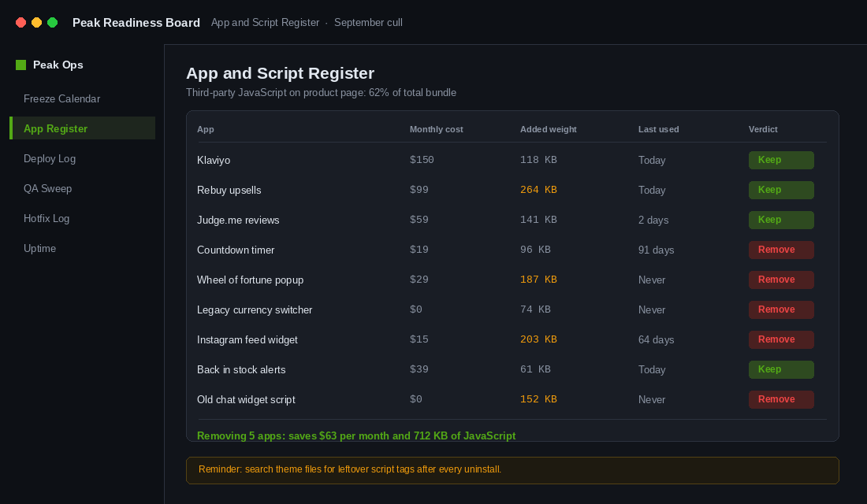The height and width of the screenshot is (504, 867).
Task: Click Remove for Old chat widget script
Action: point(781,399)
